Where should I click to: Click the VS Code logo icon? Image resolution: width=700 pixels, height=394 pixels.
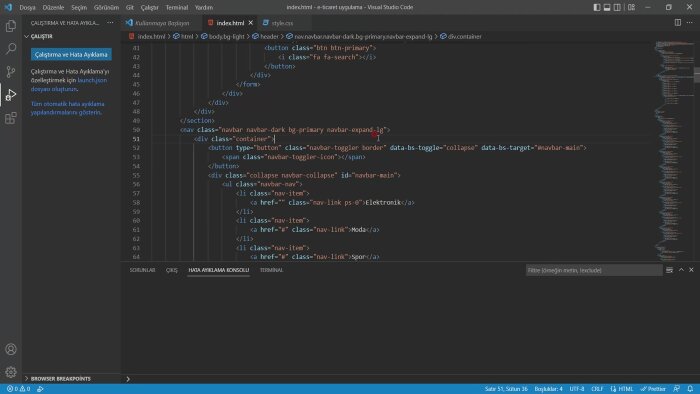point(8,7)
